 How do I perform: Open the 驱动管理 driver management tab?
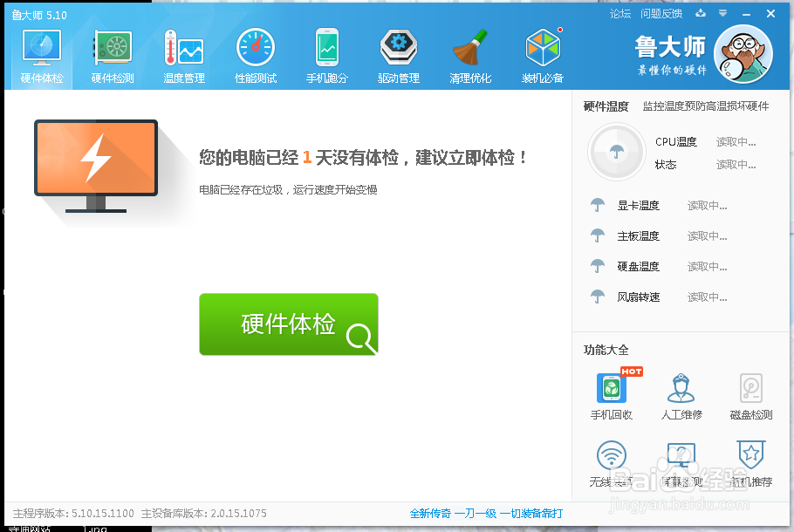399,56
